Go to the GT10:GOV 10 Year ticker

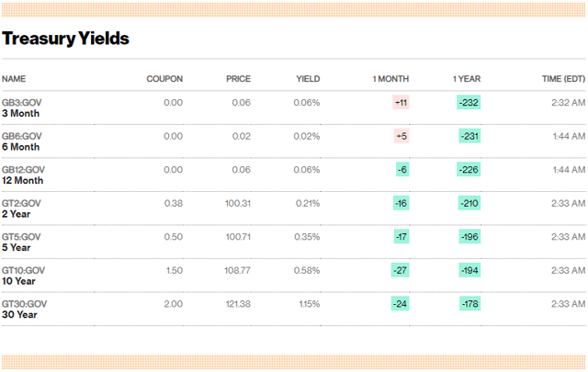(24, 276)
